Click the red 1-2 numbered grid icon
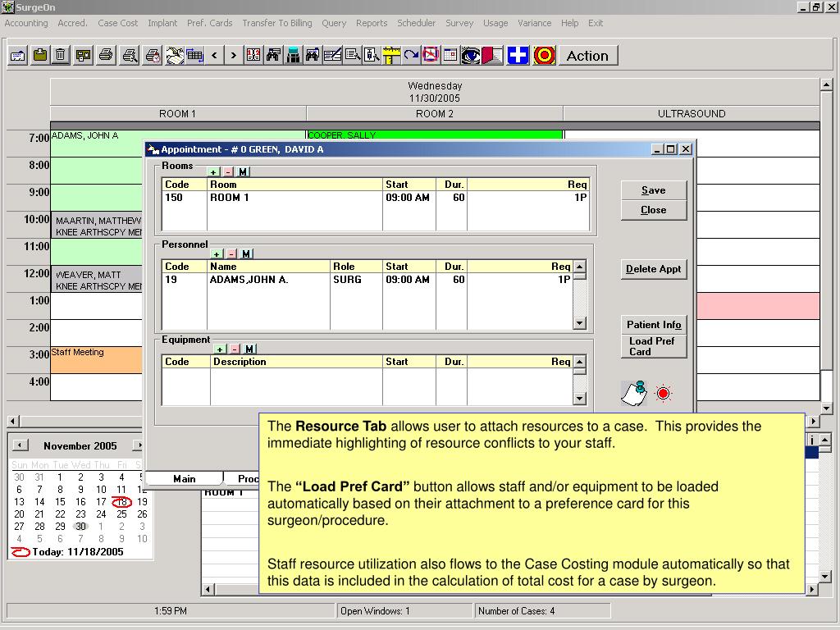840x630 pixels. (253, 55)
